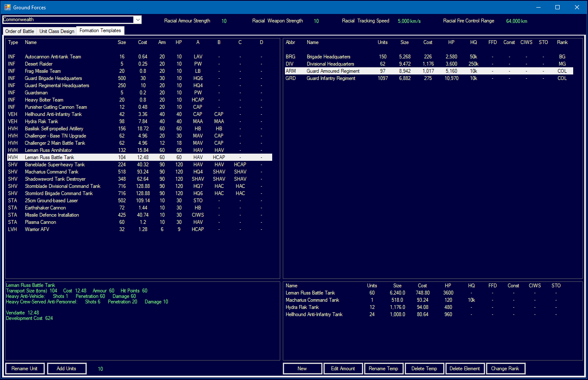The height and width of the screenshot is (380, 588).
Task: Select Challenger - Base TN Upgrade row
Action: (x=140, y=136)
